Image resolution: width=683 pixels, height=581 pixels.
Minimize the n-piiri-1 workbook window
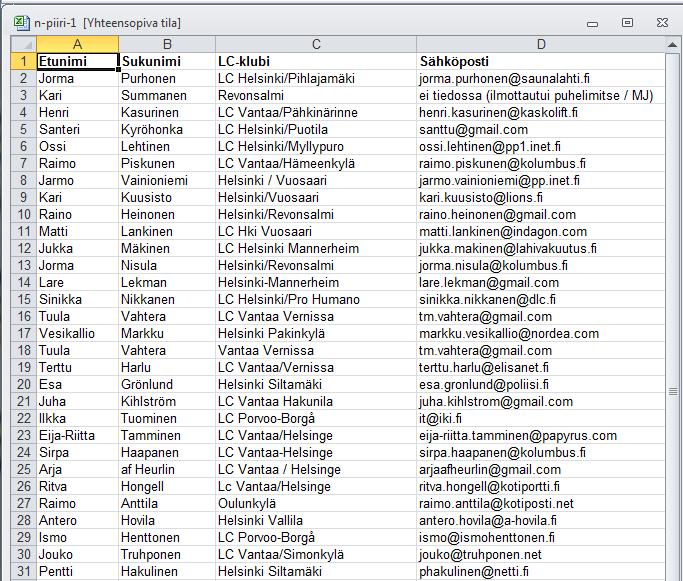(592, 24)
